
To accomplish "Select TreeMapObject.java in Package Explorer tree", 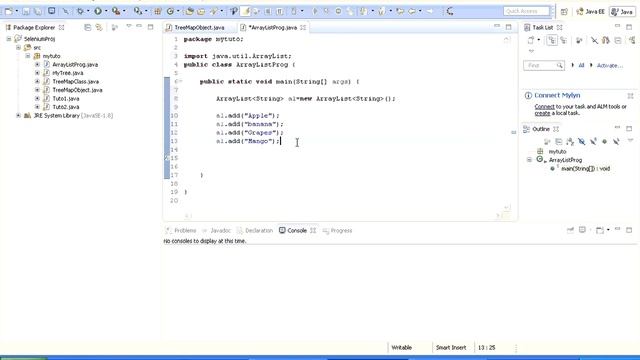I will coord(77,90).
